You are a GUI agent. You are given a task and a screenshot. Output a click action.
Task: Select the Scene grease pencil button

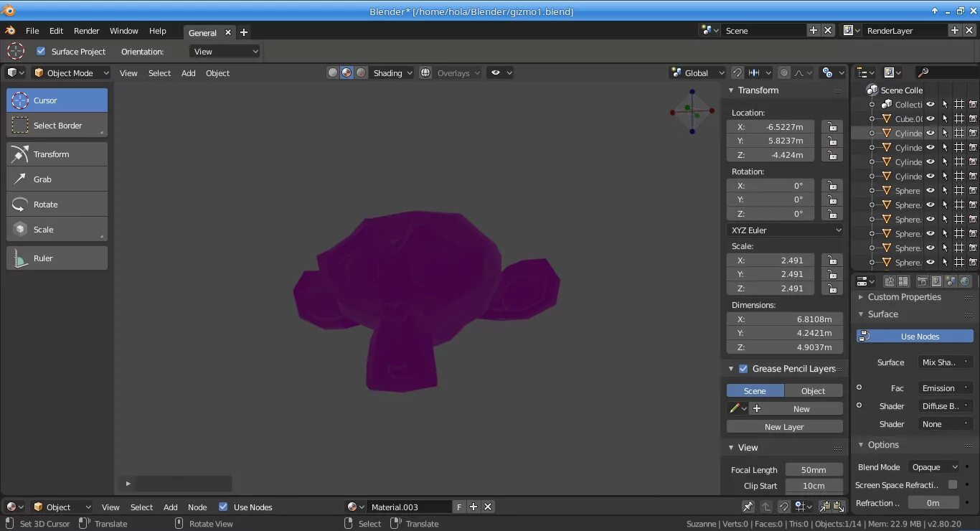tap(755, 390)
